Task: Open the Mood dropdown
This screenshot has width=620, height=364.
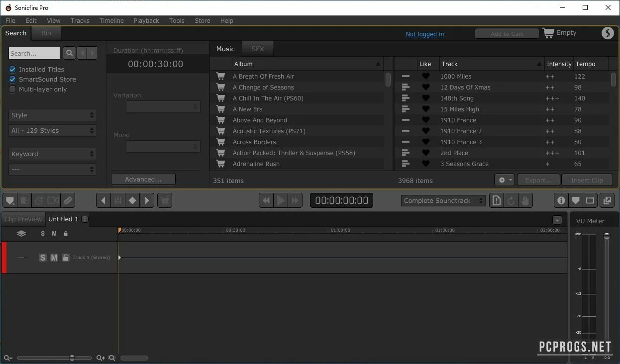Action: (163, 146)
